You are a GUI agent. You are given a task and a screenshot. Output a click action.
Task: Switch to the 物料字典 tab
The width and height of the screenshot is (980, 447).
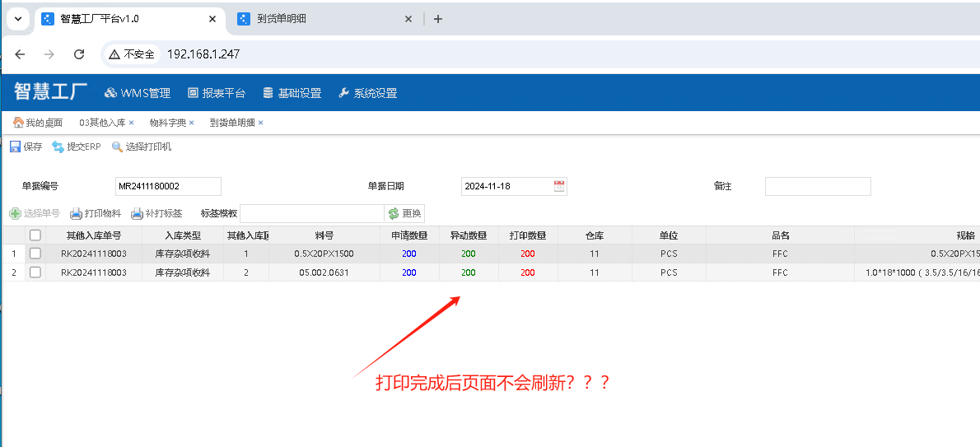point(167,123)
